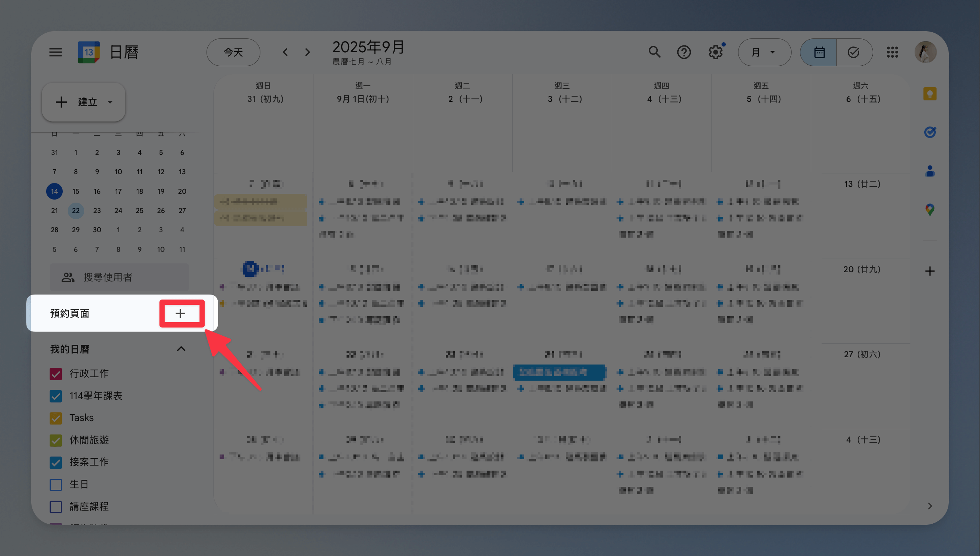The image size is (980, 556).
Task: Open the settings gear menu
Action: [715, 52]
